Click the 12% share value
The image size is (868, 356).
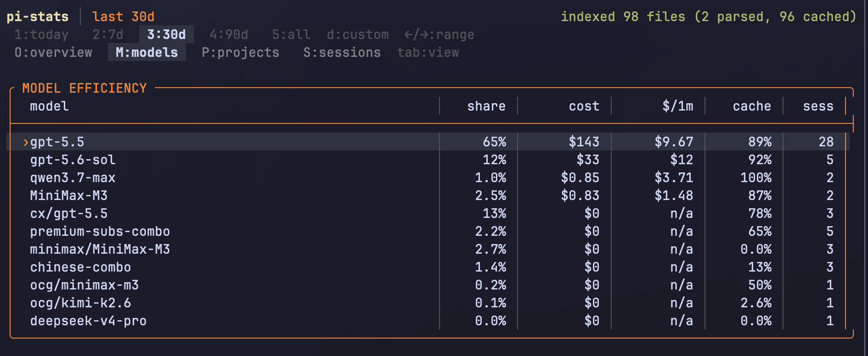coord(494,160)
